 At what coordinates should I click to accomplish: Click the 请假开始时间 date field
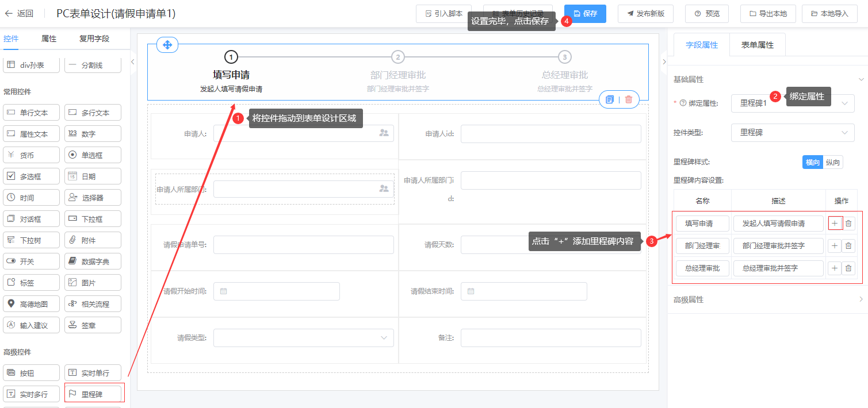coord(277,291)
